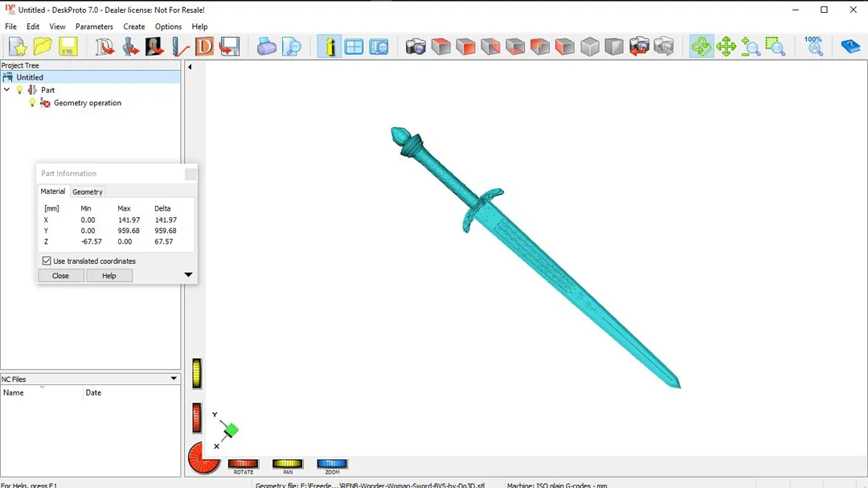Screen dimensions: 868x488
Task: Click the Date column header in NC Files
Action: coord(131,392)
